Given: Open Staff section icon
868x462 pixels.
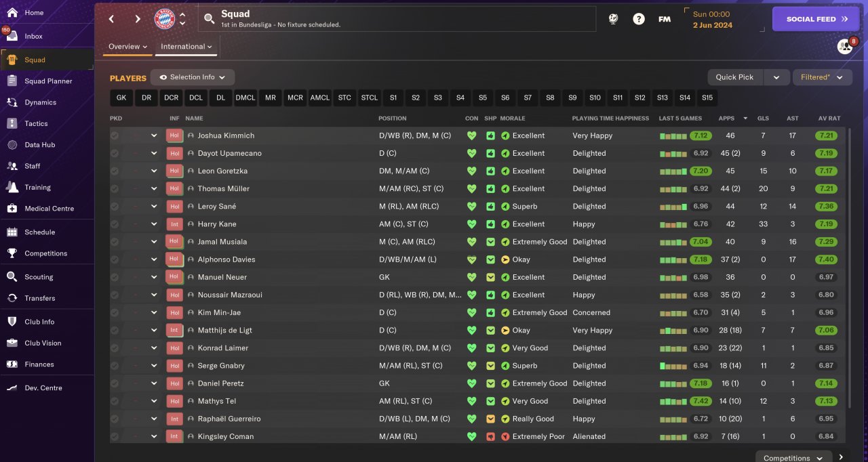Looking at the screenshot, I should [x=12, y=166].
